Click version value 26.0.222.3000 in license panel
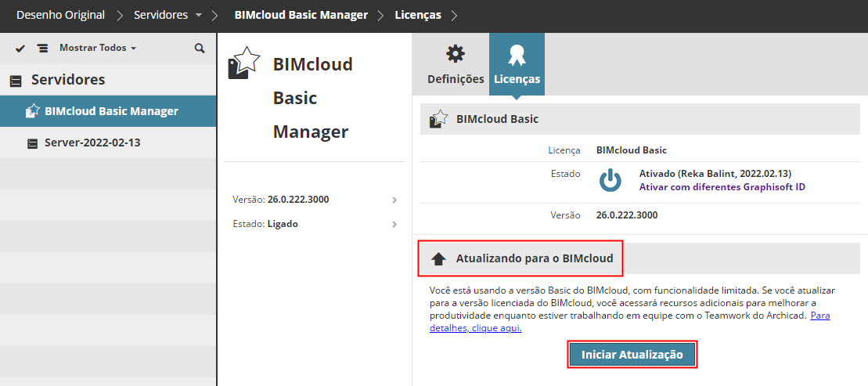This screenshot has width=868, height=386. (627, 215)
